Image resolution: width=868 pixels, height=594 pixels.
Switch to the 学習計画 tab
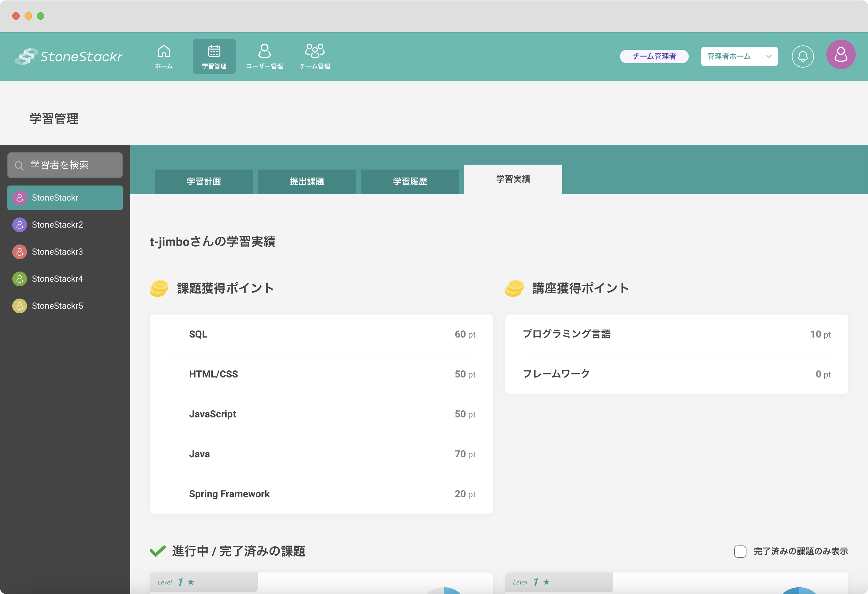pyautogui.click(x=203, y=182)
